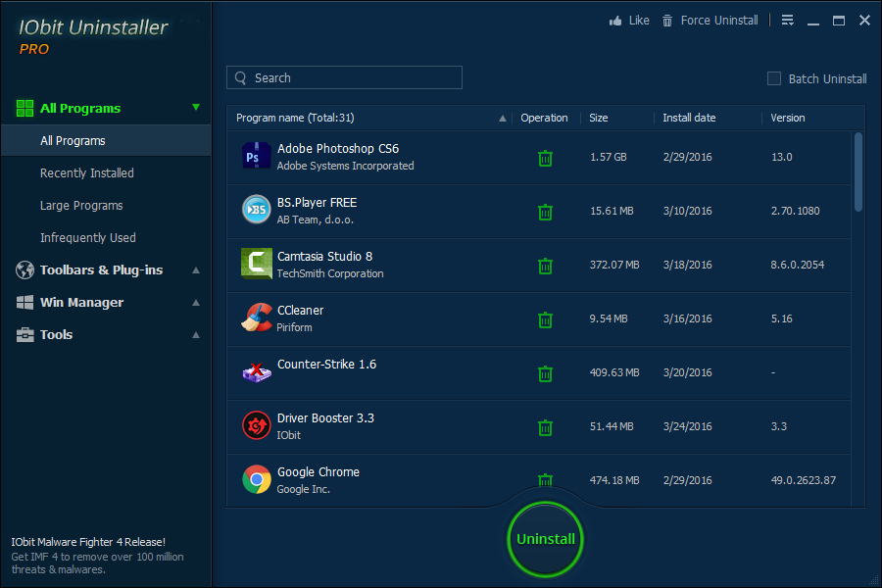Click the Tools toolbox icon
The width and height of the screenshot is (882, 588).
[x=24, y=335]
